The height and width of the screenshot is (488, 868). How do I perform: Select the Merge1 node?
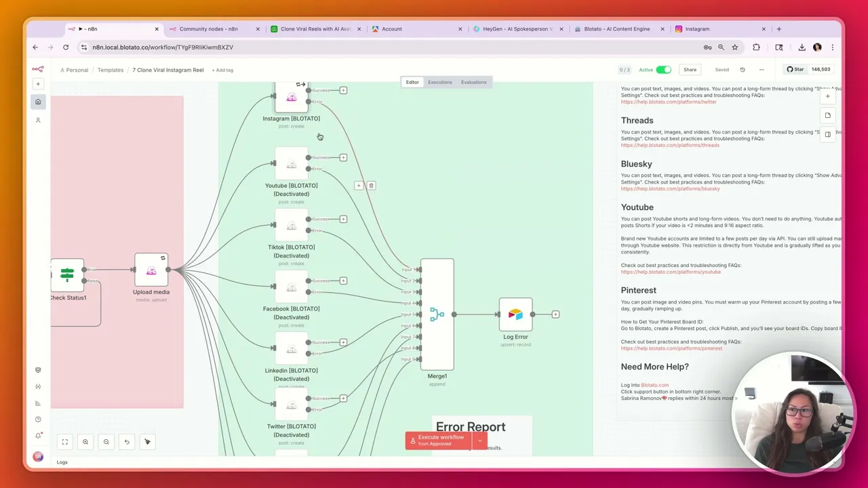coord(437,314)
